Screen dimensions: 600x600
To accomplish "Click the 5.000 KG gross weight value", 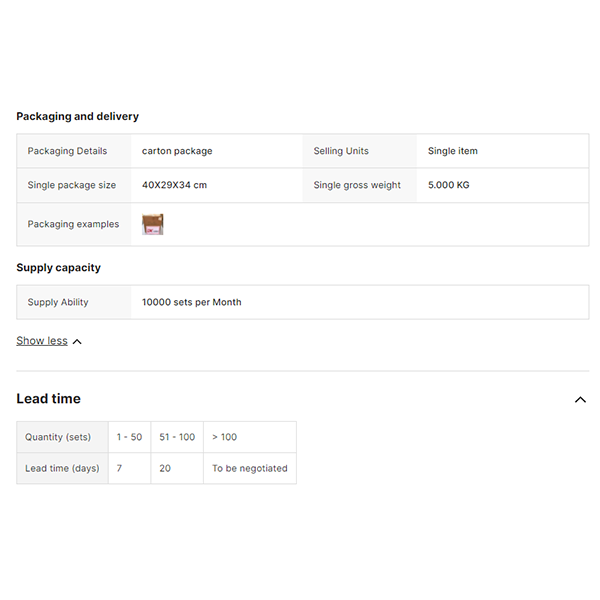I will [448, 185].
